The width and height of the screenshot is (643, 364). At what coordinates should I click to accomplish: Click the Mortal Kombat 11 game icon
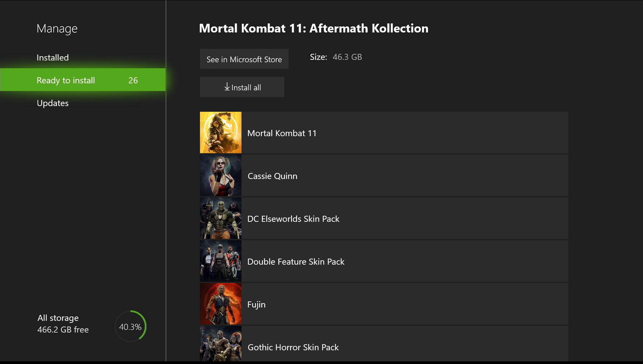click(220, 132)
